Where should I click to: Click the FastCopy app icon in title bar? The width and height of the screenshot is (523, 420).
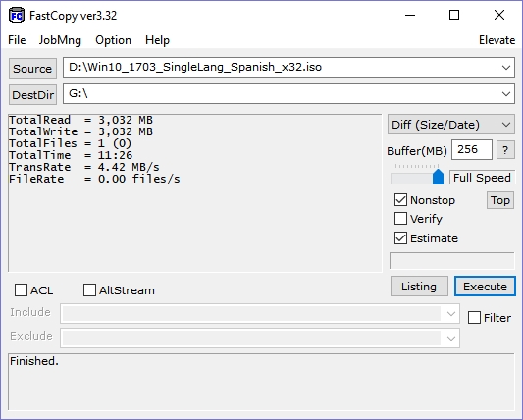(17, 16)
